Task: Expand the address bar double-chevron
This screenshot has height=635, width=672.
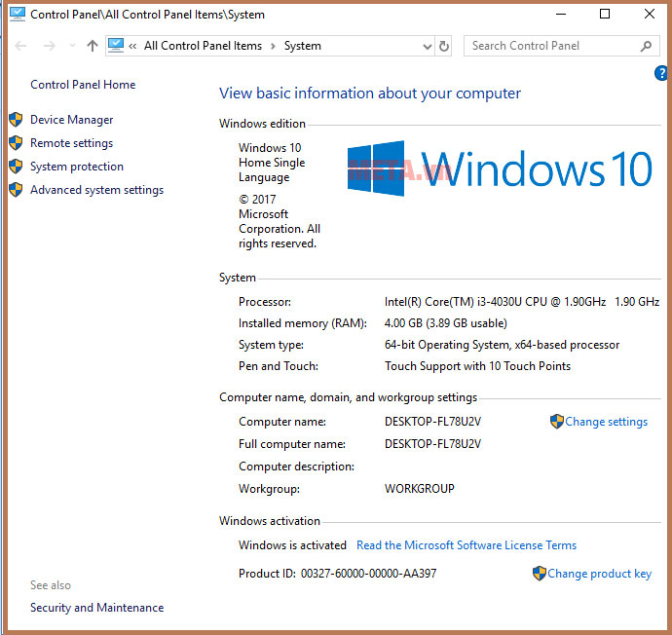Action: (x=132, y=46)
